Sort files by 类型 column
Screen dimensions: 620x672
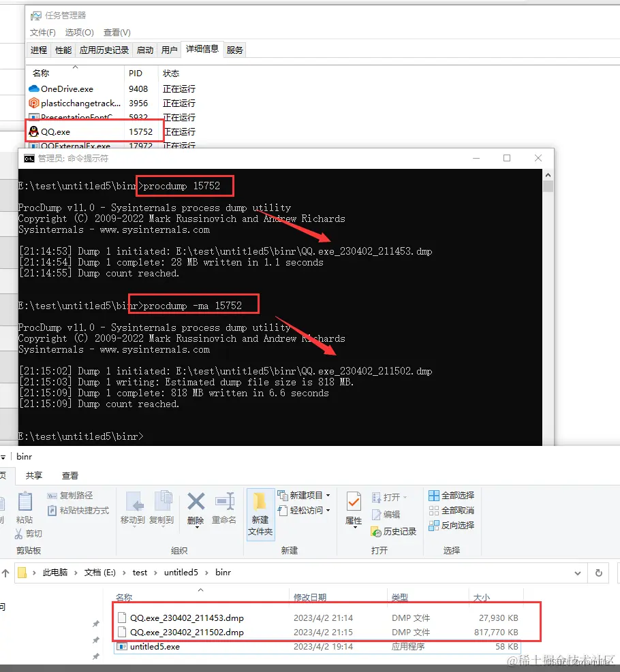pos(400,597)
